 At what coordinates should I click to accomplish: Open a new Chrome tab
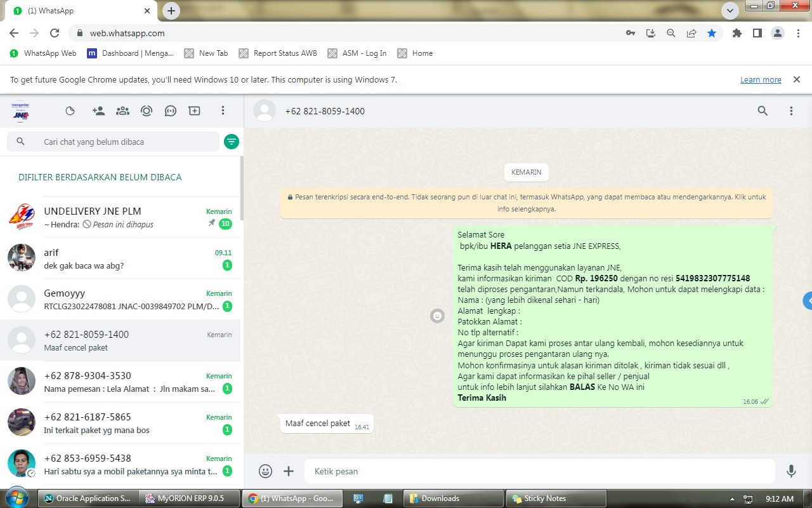pos(171,11)
